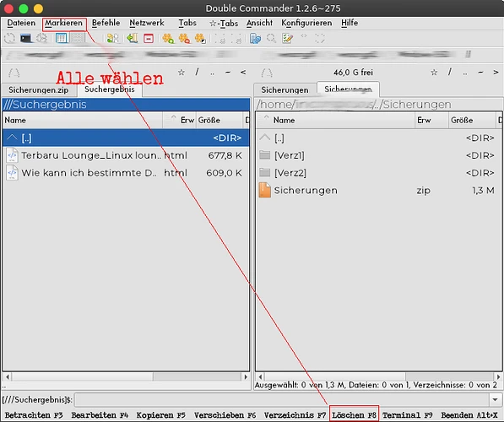Viewport: 504px width, 422px height.
Task: Click the refresh icon in the toolbar
Action: click(x=9, y=38)
